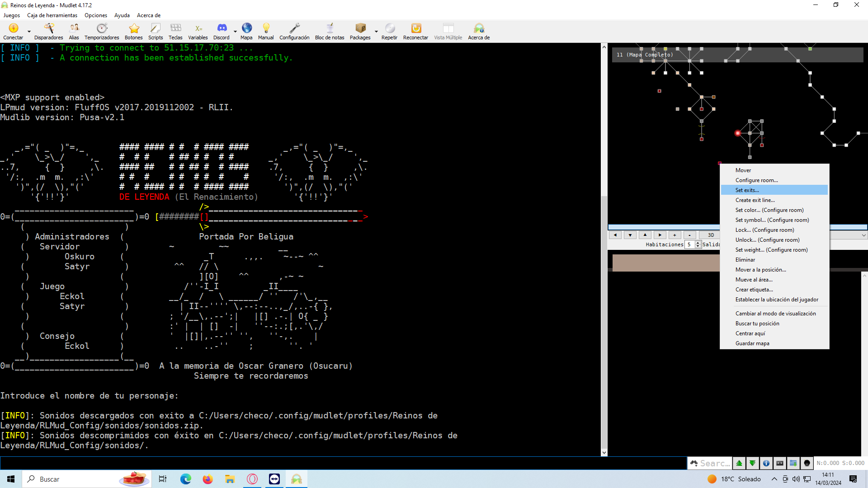Click the mapper plus zoom button
868x488 pixels.
(x=675, y=235)
